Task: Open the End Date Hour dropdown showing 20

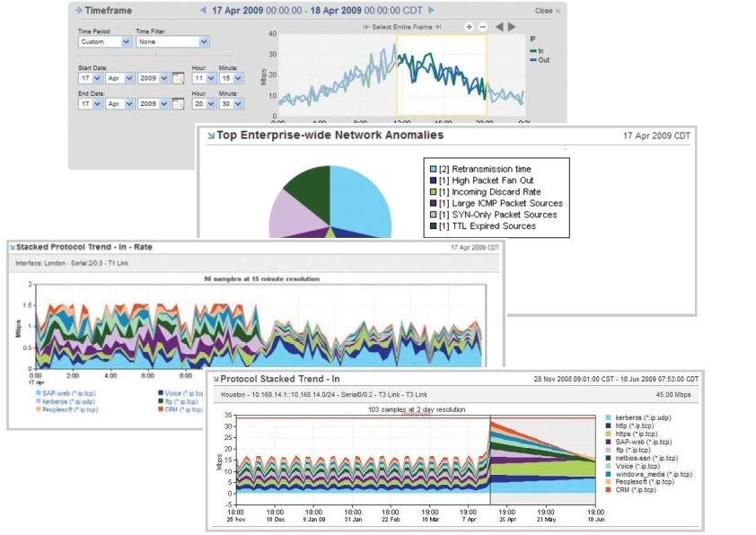Action: 204,103
